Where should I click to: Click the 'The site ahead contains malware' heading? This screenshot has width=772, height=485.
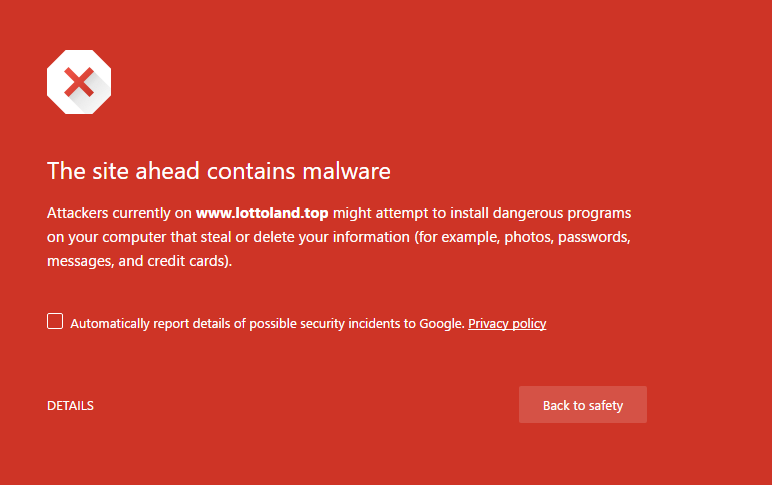tap(219, 171)
